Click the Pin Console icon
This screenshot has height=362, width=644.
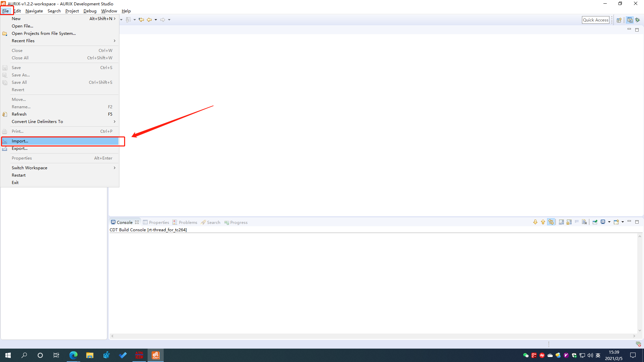tap(595, 222)
